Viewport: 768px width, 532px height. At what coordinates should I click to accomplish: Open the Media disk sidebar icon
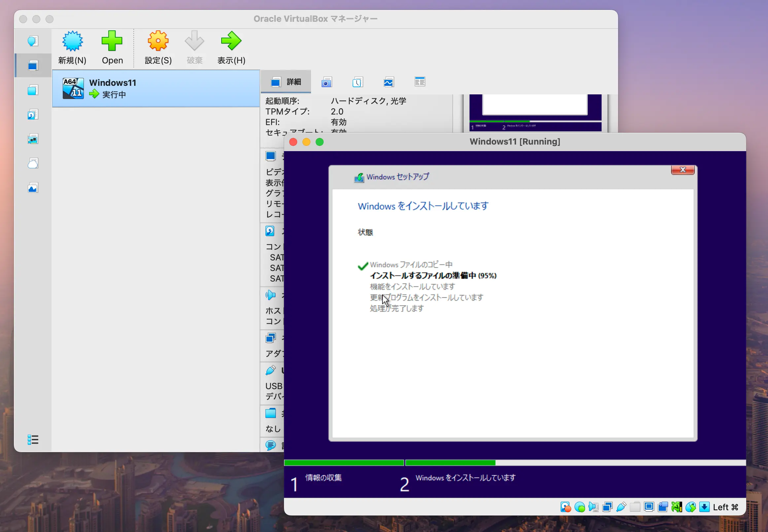tap(33, 115)
